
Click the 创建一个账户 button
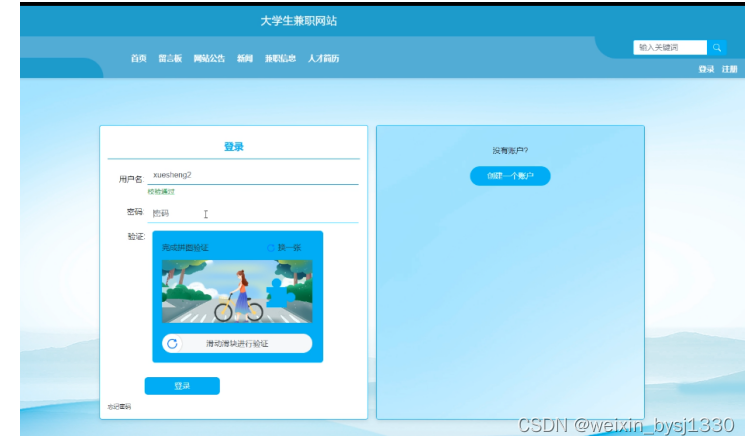coord(510,176)
